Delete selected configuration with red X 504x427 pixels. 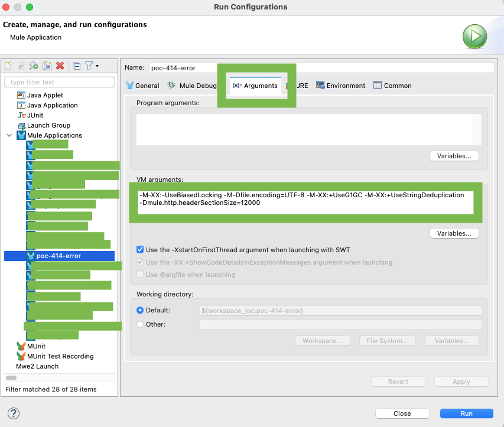click(x=60, y=66)
